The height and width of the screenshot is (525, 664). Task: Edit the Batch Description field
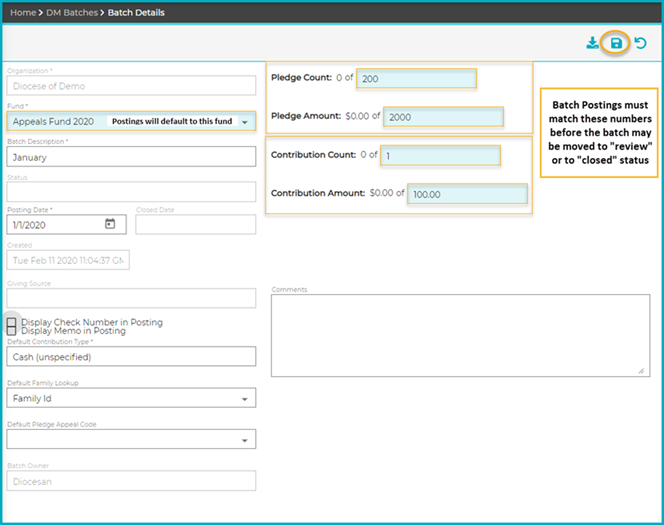[131, 157]
